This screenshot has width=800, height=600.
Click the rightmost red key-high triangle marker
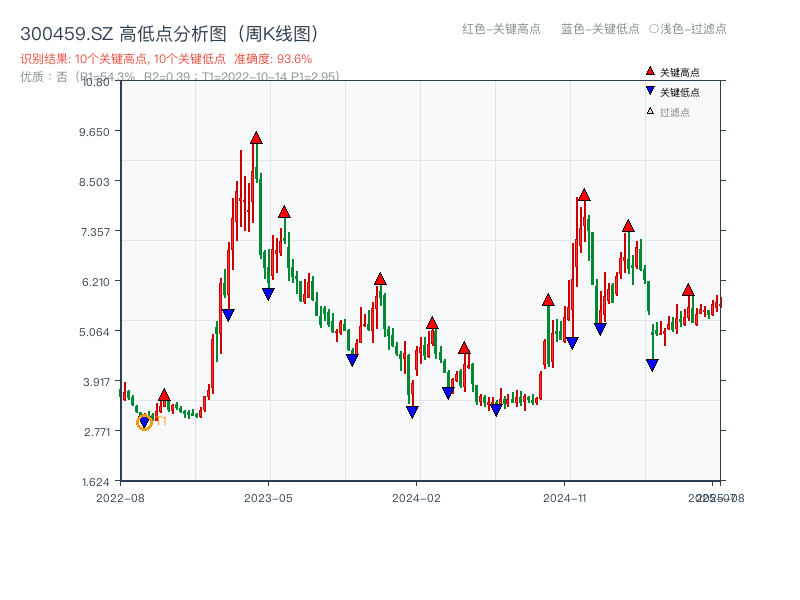click(688, 290)
